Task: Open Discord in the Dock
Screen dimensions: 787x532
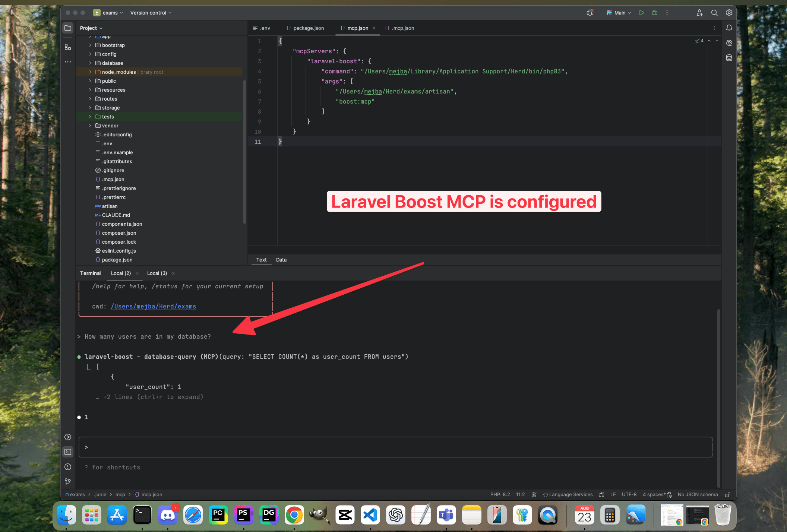Action: coord(168,515)
